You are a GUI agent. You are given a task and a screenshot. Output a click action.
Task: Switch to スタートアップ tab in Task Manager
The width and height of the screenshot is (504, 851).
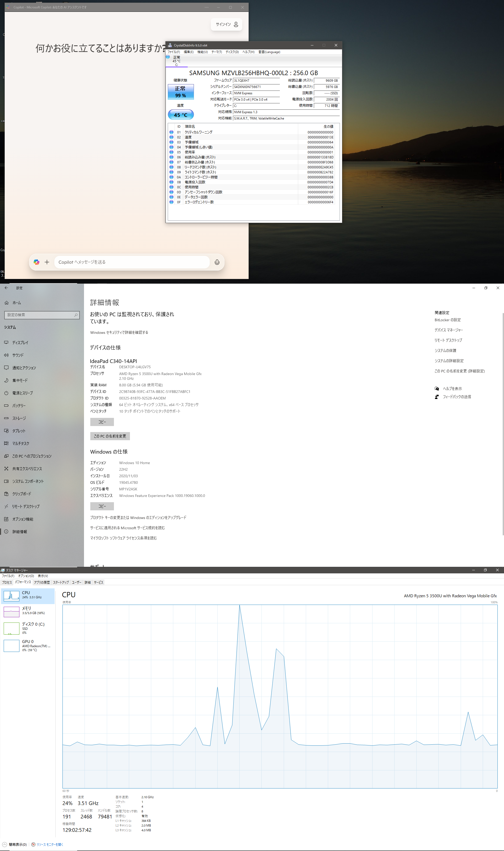(61, 582)
